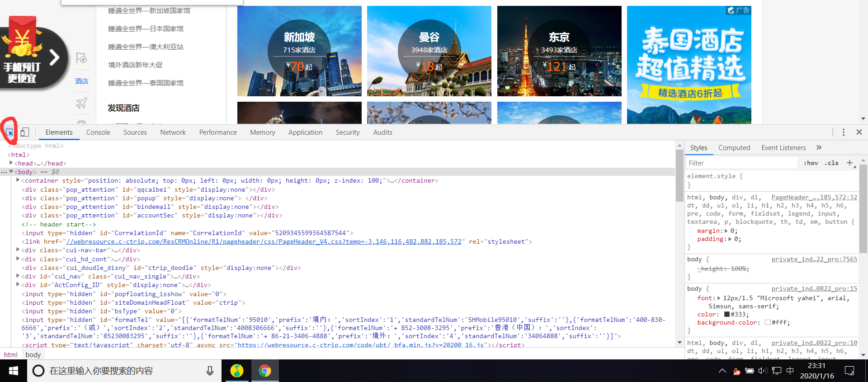Open Event Listeners pane
868x382 pixels.
coord(783,148)
